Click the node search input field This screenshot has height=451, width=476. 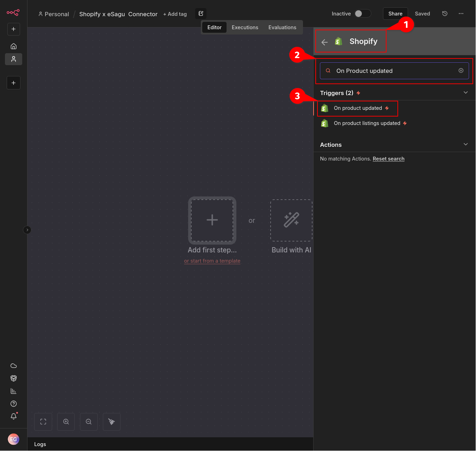pyautogui.click(x=394, y=71)
